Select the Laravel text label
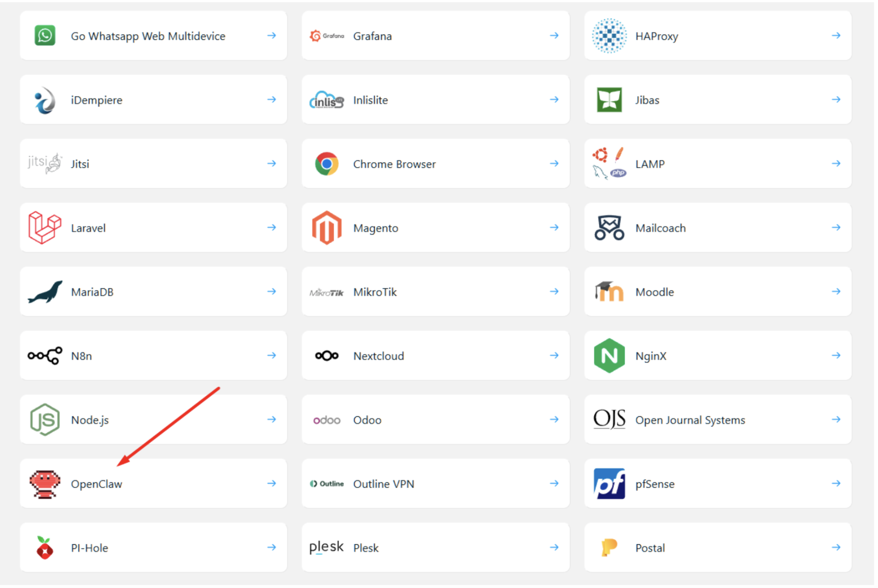The image size is (878, 588). coord(88,228)
